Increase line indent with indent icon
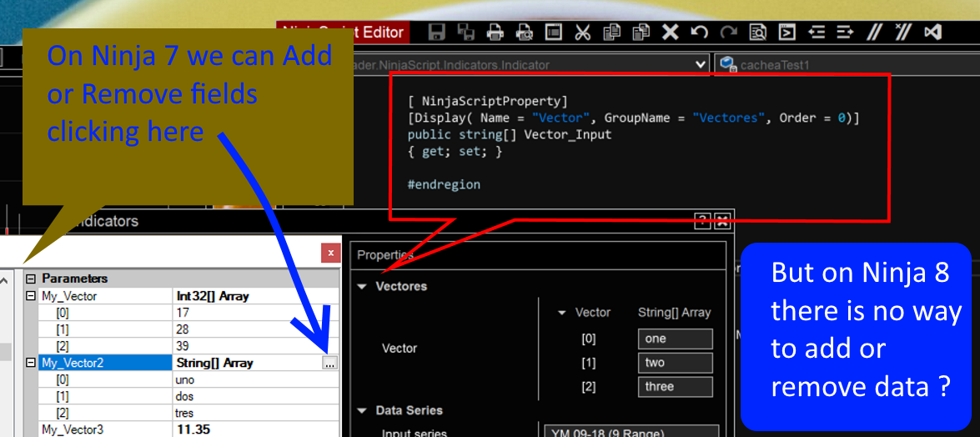980x437 pixels. point(845,32)
